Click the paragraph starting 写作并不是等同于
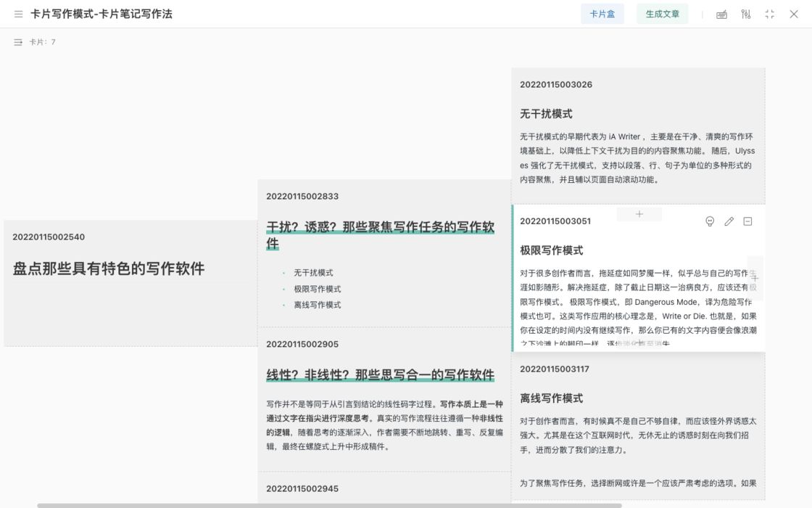Viewport: 812px width, 508px height. [384, 425]
